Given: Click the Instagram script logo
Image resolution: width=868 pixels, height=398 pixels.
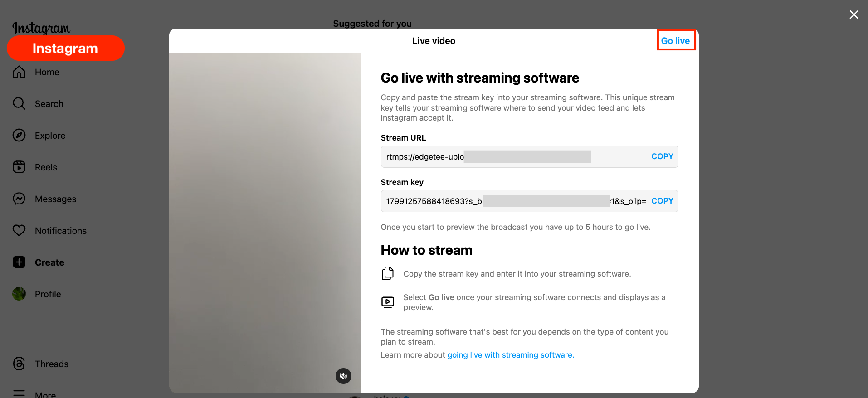Looking at the screenshot, I should tap(41, 28).
